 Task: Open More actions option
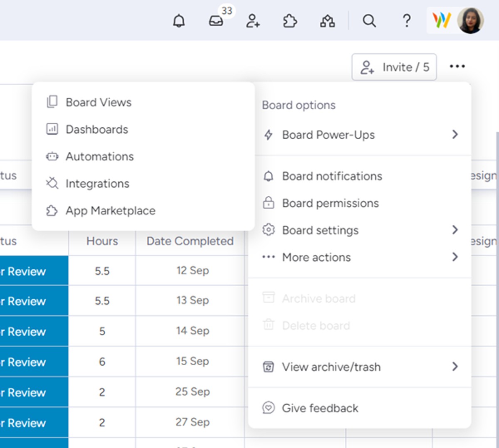tap(360, 257)
